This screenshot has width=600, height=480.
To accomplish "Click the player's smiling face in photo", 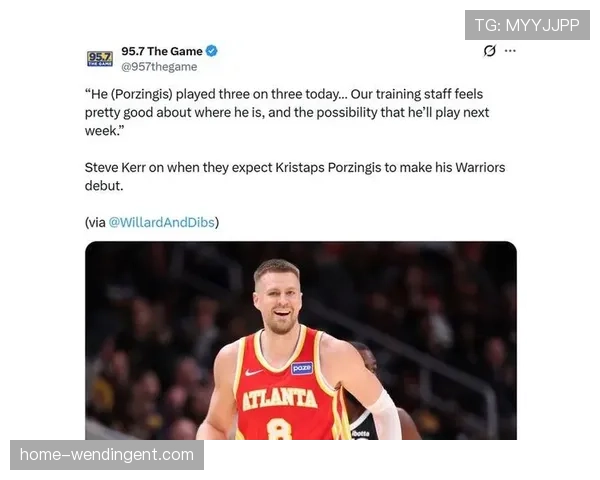I will 280,301.
